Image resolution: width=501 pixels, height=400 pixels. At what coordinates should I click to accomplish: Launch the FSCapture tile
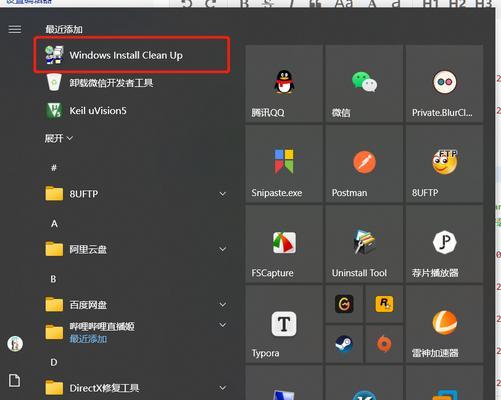284,244
